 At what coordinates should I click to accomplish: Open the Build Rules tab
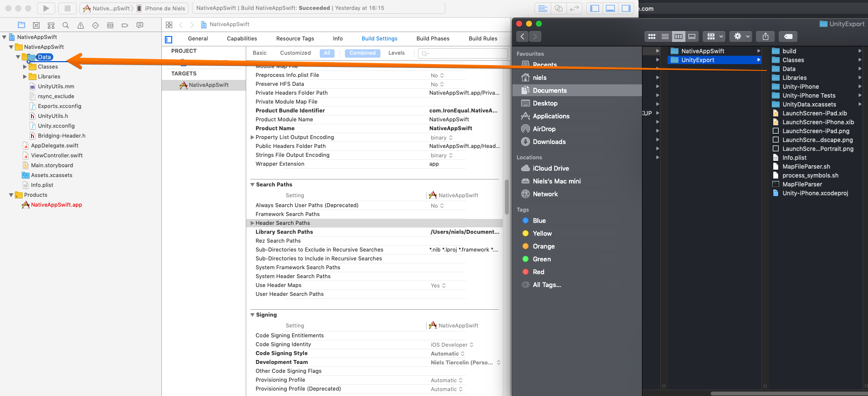pyautogui.click(x=483, y=39)
